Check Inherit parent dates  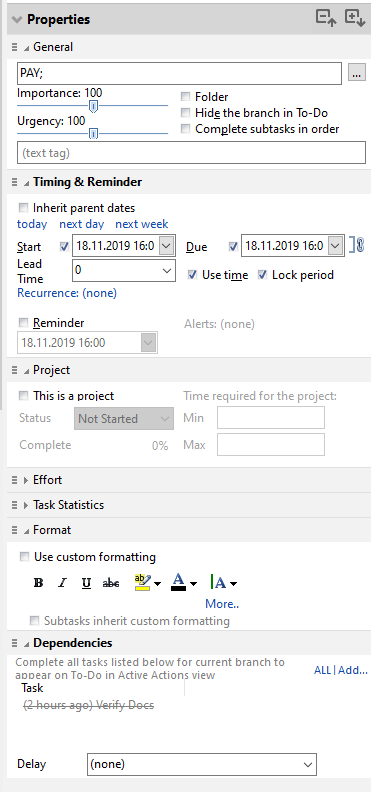[23, 208]
